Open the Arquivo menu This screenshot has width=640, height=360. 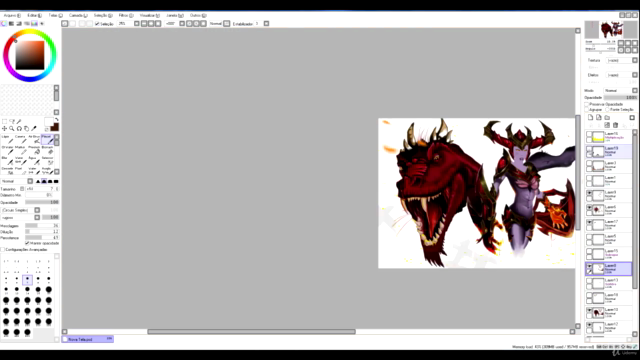12,16
